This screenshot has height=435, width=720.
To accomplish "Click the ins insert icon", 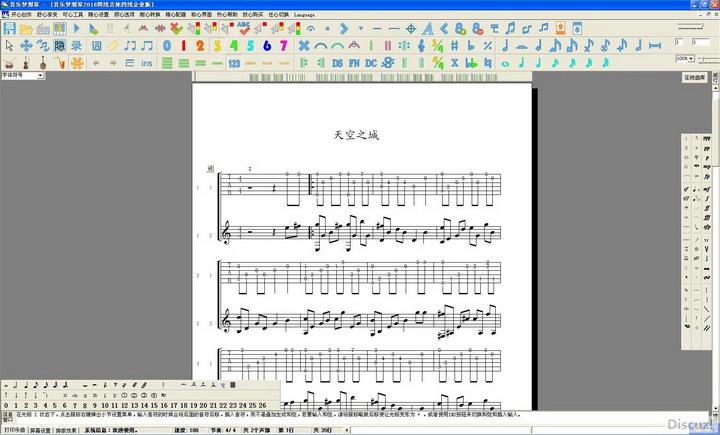I will point(147,63).
